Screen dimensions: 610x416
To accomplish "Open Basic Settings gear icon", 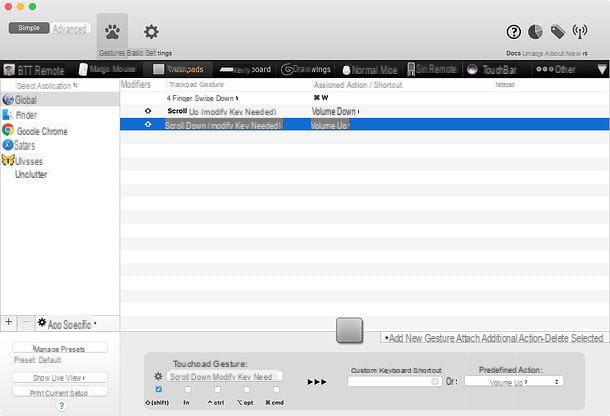I will pos(151,32).
